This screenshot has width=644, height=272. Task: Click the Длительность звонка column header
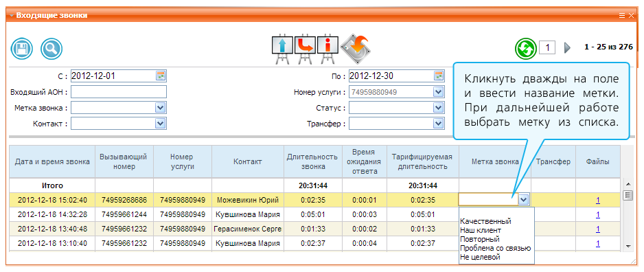(312, 161)
